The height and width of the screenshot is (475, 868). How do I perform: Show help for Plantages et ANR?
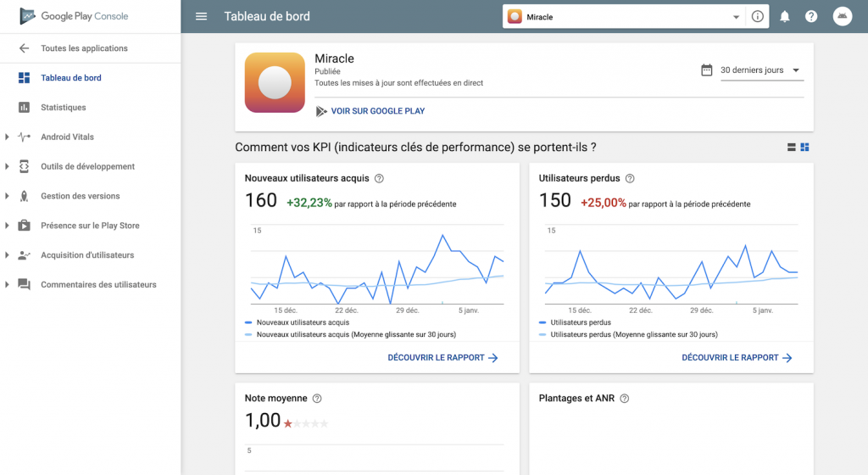[x=625, y=398]
